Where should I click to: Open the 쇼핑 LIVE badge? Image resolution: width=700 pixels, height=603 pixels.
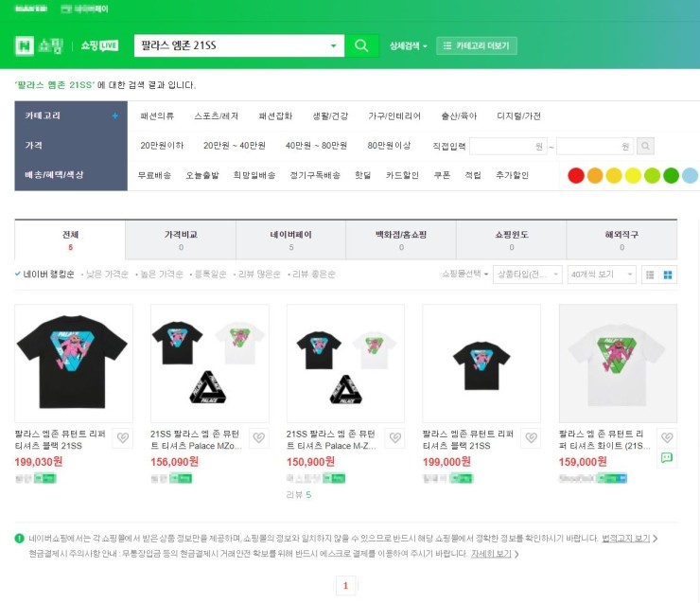[99, 45]
